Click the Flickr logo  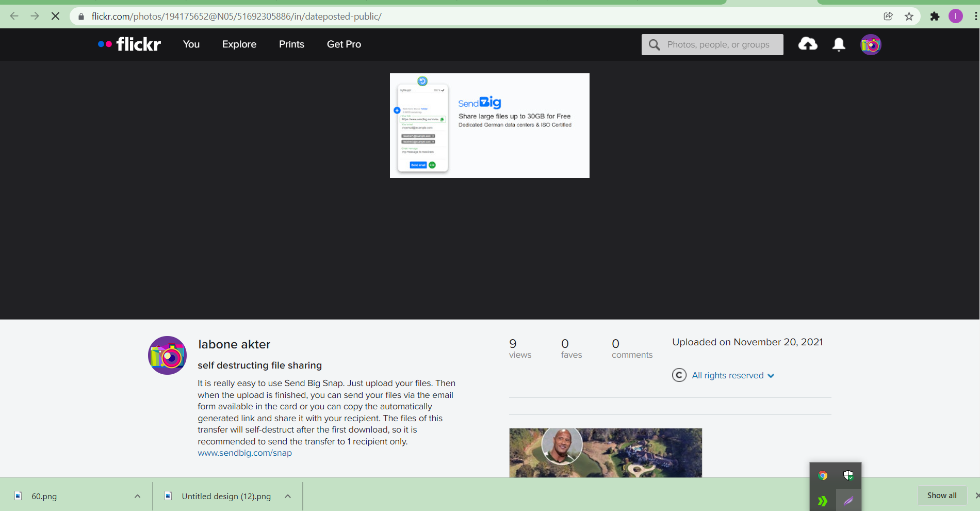coord(128,44)
